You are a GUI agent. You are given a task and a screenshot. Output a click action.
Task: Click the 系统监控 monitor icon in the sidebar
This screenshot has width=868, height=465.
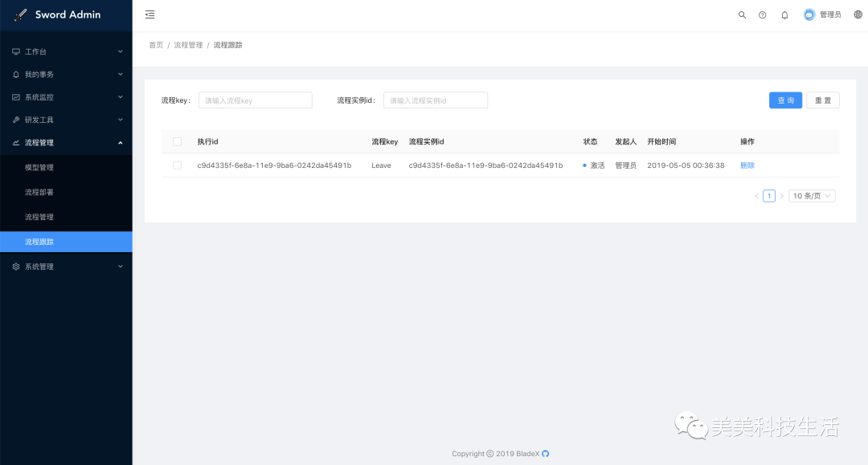click(16, 96)
